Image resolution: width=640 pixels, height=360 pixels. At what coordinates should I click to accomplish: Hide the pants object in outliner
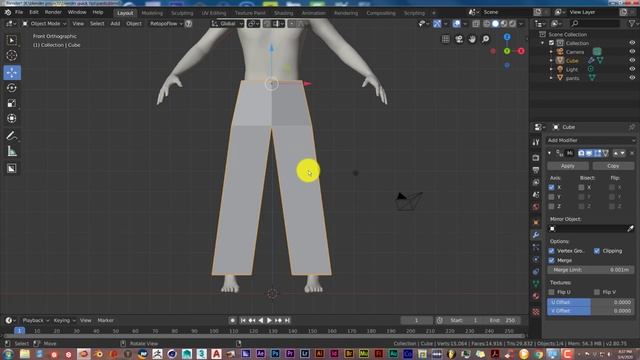pos(632,78)
